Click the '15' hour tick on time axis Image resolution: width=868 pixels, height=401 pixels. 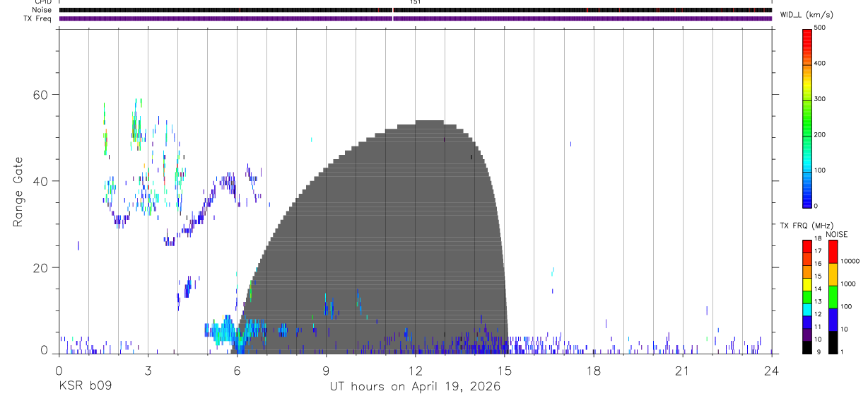[x=505, y=371]
